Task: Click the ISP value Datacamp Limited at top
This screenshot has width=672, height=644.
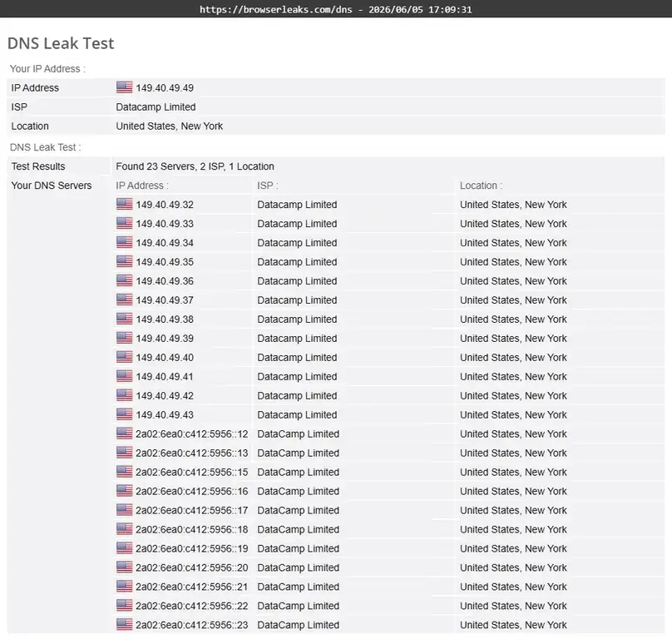Action: [x=156, y=107]
